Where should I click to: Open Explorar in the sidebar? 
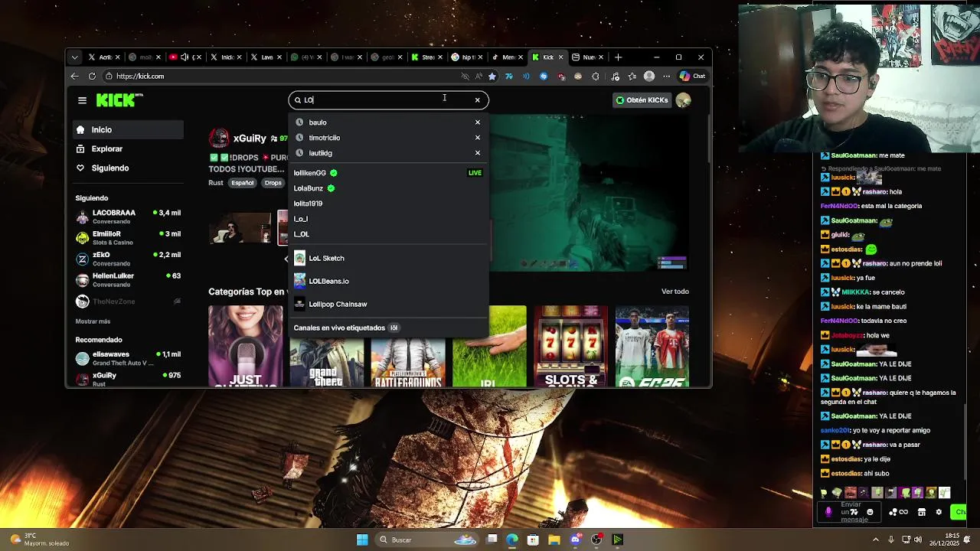click(x=129, y=149)
